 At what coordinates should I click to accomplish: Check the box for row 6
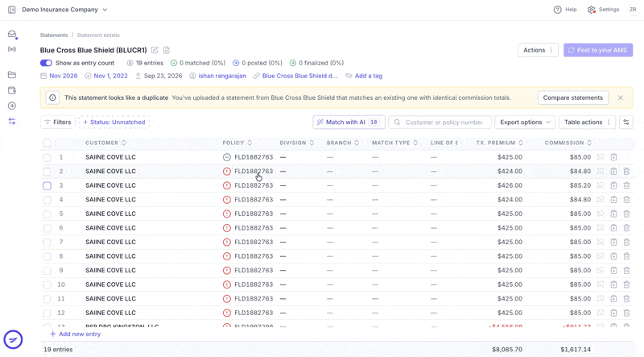47,228
